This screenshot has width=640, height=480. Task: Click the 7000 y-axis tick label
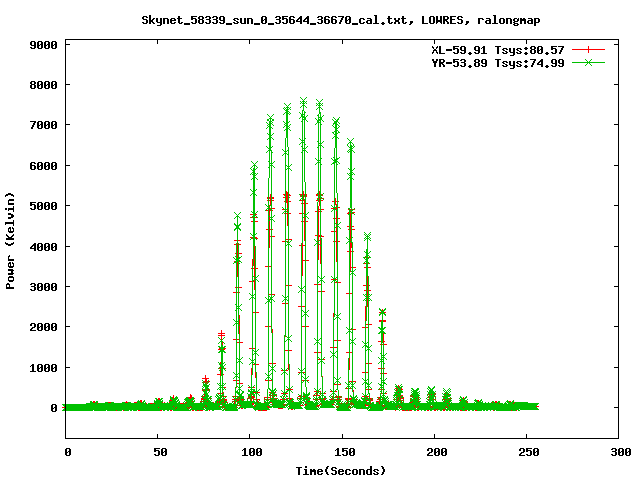pyautogui.click(x=43, y=125)
